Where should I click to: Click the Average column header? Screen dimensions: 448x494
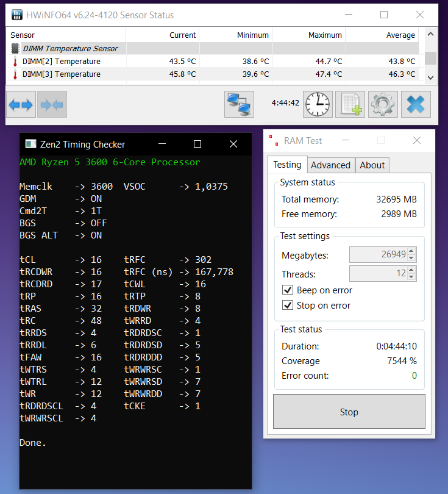382,35
